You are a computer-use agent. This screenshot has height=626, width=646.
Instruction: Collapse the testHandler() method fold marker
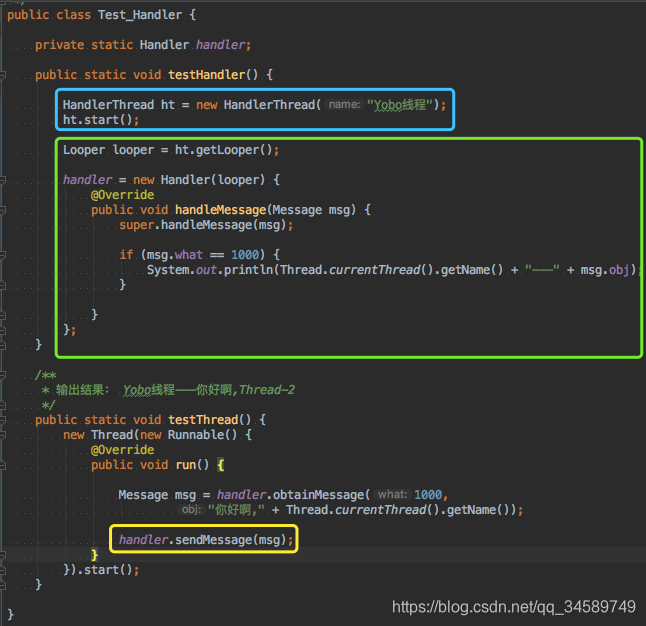[2, 75]
